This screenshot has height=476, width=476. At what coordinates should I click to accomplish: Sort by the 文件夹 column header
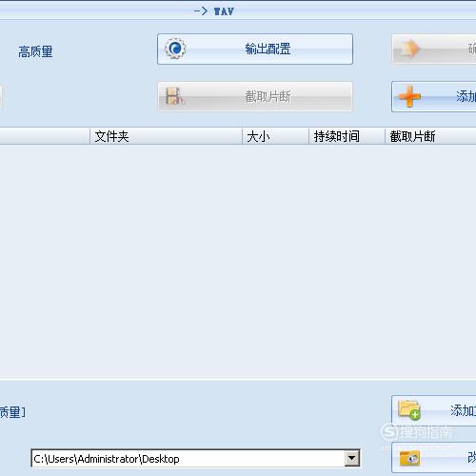(166, 136)
